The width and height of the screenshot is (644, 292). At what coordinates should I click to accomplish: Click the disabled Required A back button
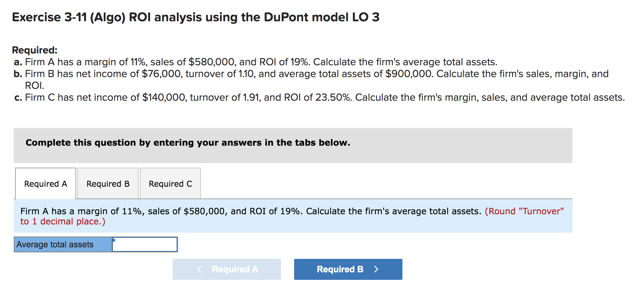point(226,269)
